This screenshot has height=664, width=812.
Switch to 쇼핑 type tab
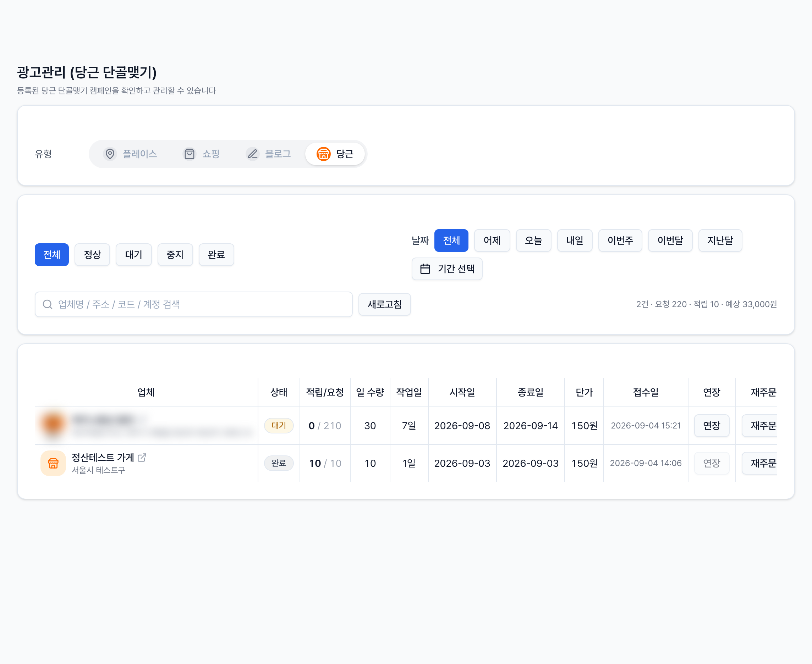click(x=201, y=154)
